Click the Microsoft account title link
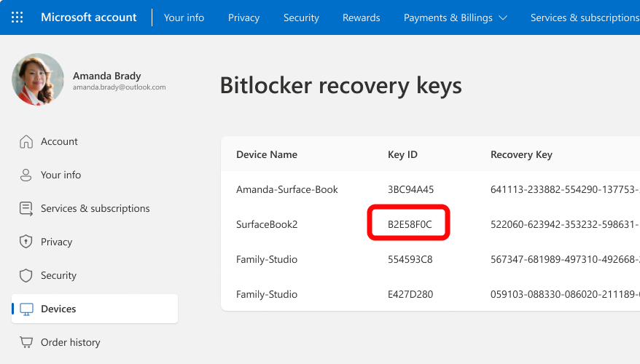 click(89, 17)
